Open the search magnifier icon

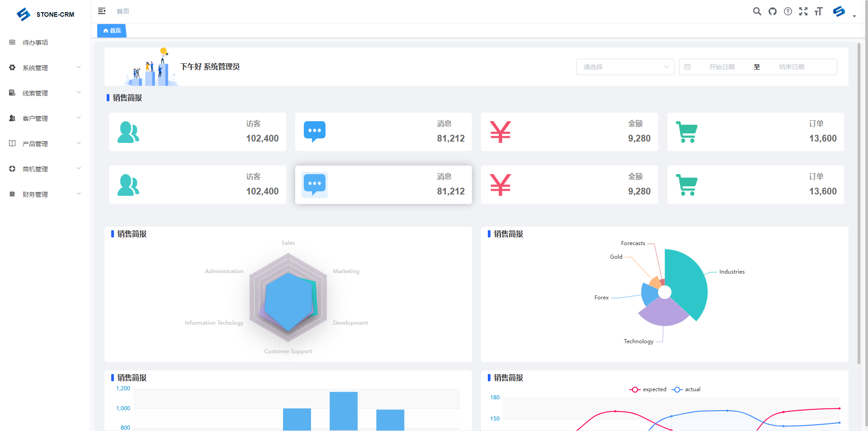pos(757,11)
